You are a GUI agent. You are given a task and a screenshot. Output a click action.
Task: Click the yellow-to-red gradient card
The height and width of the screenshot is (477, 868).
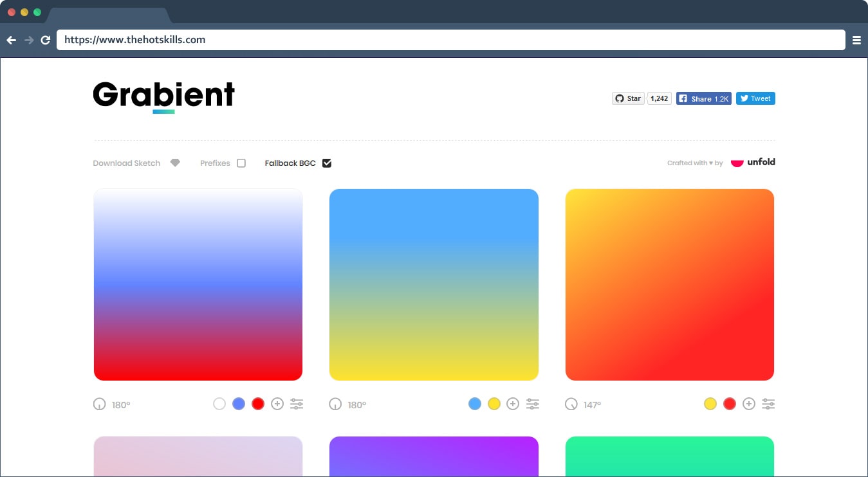click(670, 285)
